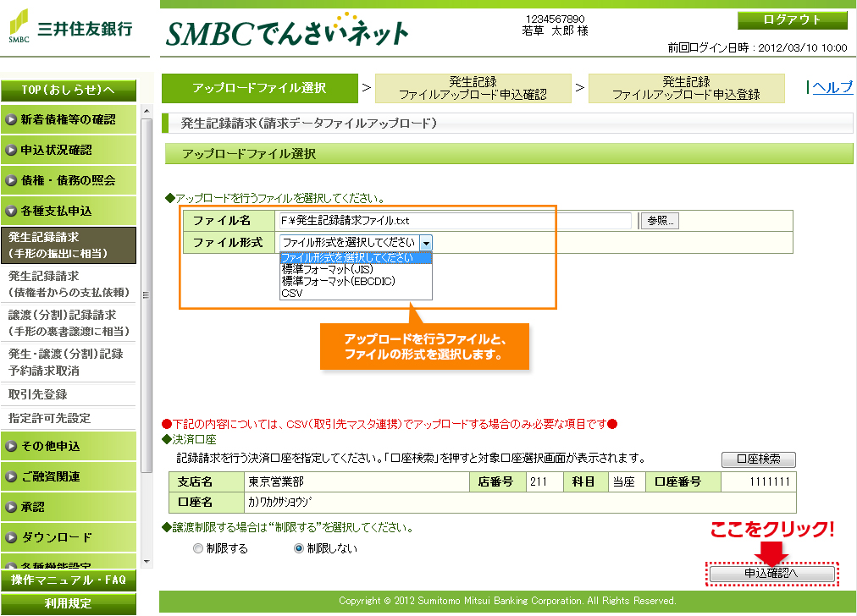Open the ヘルプ link
This screenshot has width=857, height=616.
pyautogui.click(x=832, y=87)
